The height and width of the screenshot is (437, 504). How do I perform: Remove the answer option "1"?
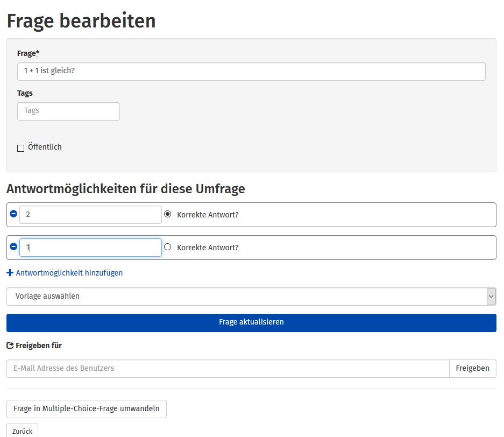[13, 247]
